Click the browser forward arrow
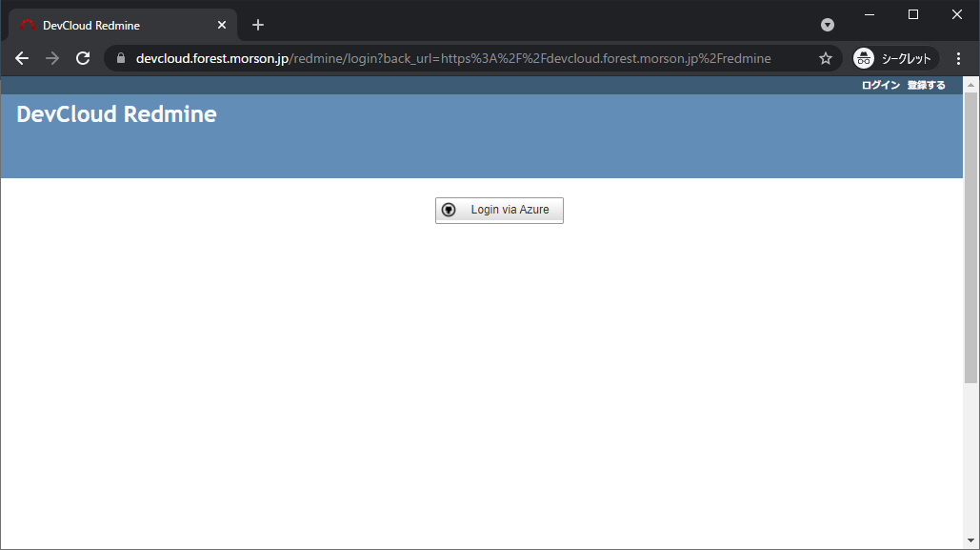Image resolution: width=980 pixels, height=550 pixels. tap(52, 58)
